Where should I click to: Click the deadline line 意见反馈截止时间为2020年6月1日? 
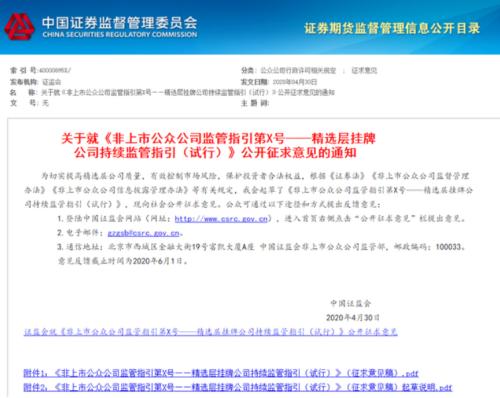[x=123, y=261]
